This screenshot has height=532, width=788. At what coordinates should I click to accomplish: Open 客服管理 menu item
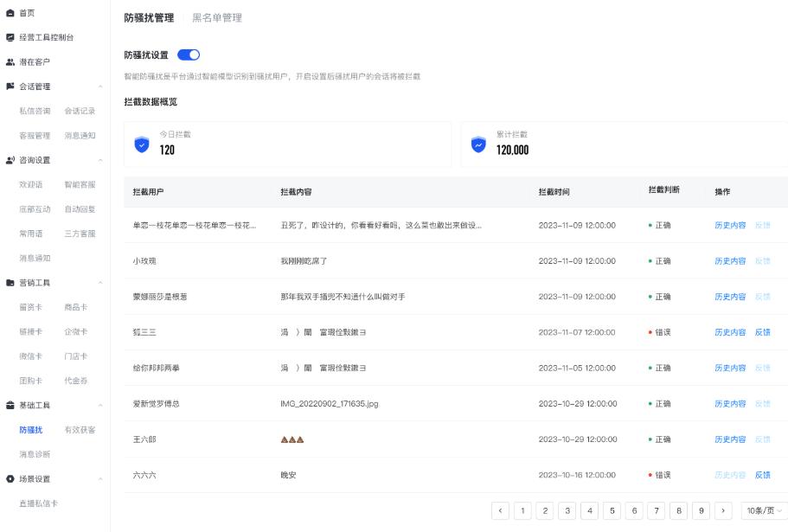35,136
